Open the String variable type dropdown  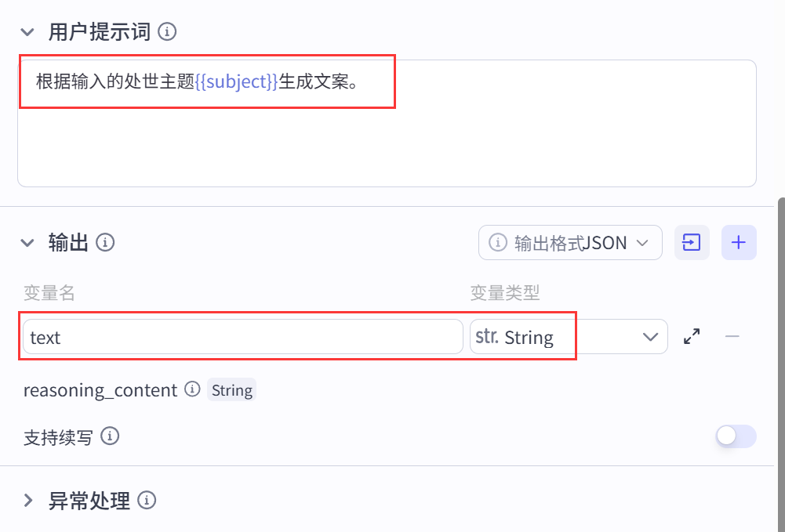point(651,336)
